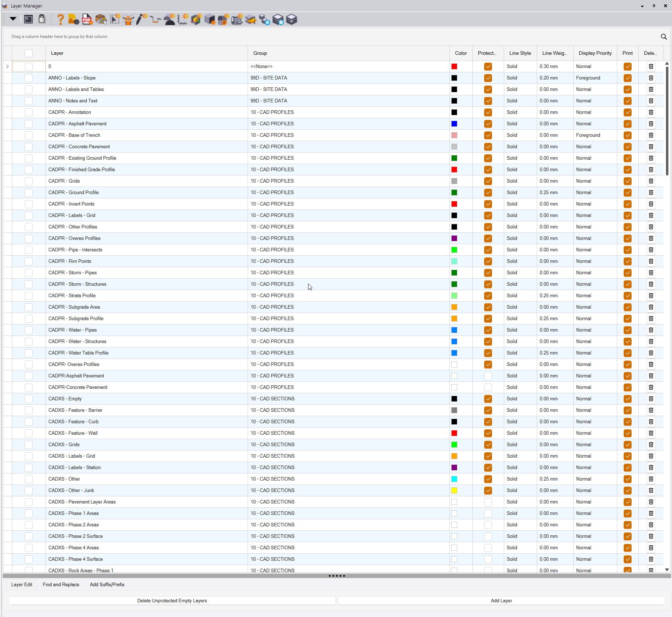This screenshot has height=617, width=672.
Task: Click trash icon for CADXS - Empty layer
Action: tap(651, 399)
